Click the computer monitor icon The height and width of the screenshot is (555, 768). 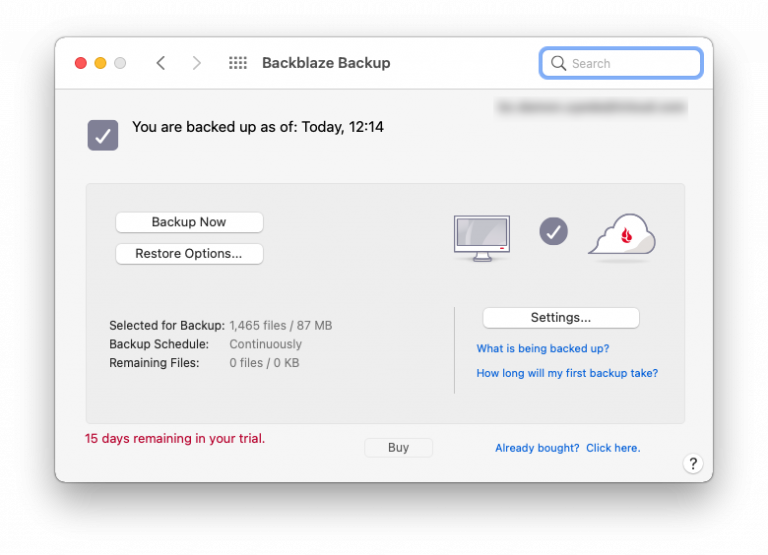point(482,238)
